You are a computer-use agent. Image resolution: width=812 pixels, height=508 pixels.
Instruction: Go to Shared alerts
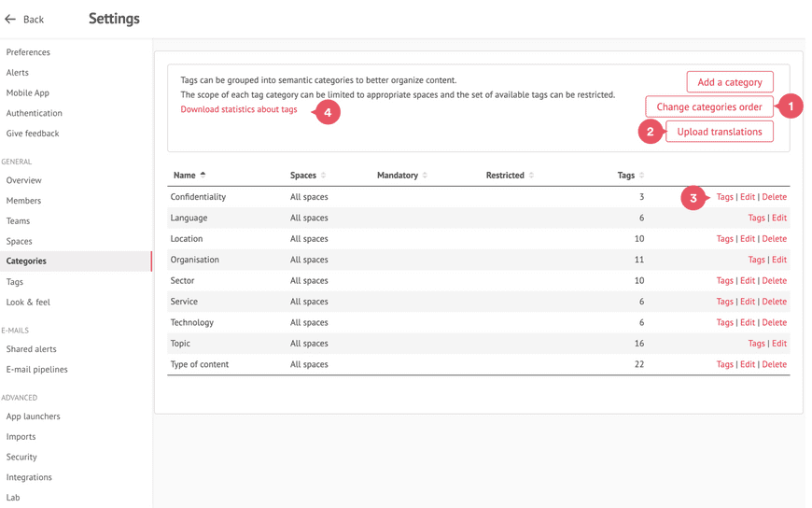click(31, 349)
